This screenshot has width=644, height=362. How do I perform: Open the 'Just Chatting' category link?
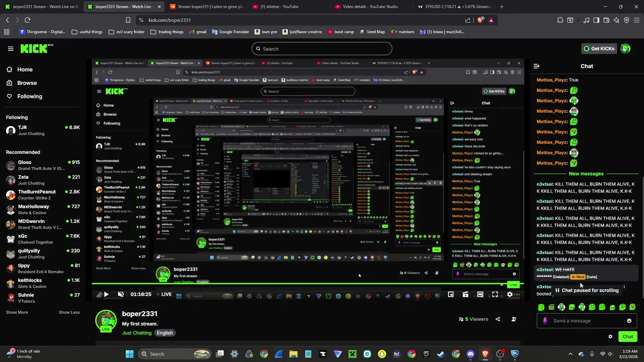click(x=137, y=333)
